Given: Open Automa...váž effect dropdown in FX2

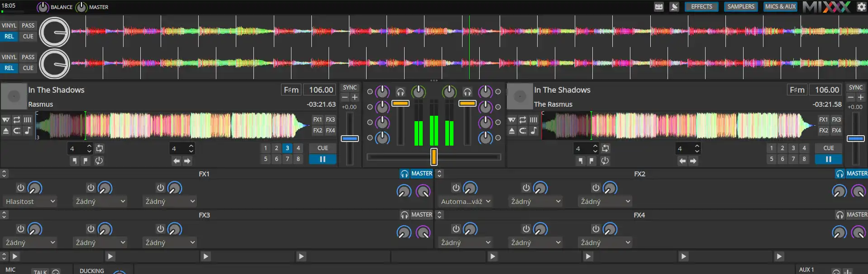Looking at the screenshot, I should click(x=466, y=202).
